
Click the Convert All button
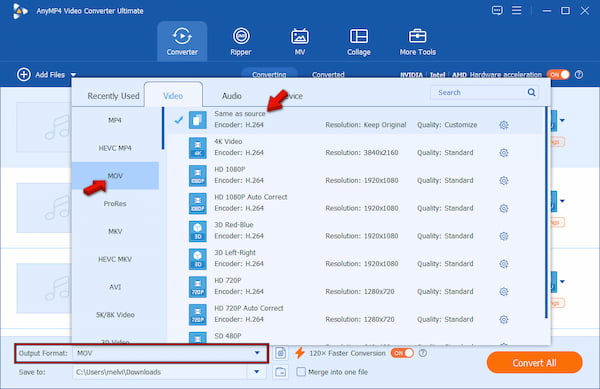tap(534, 363)
